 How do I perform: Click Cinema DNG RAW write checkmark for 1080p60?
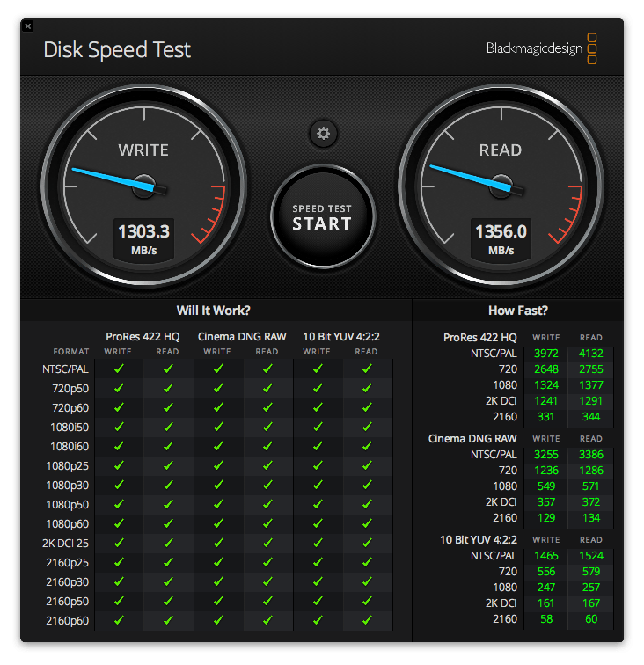tap(218, 523)
